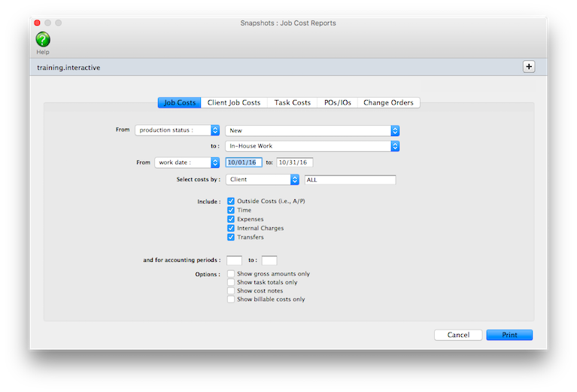Open the Task Costs tab
Screen dimensions: 577x392
click(292, 102)
